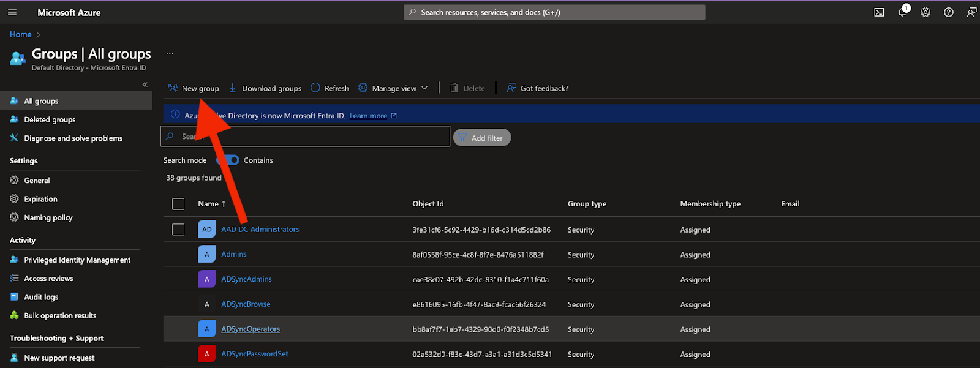Click the Object Id column header

coord(428,204)
